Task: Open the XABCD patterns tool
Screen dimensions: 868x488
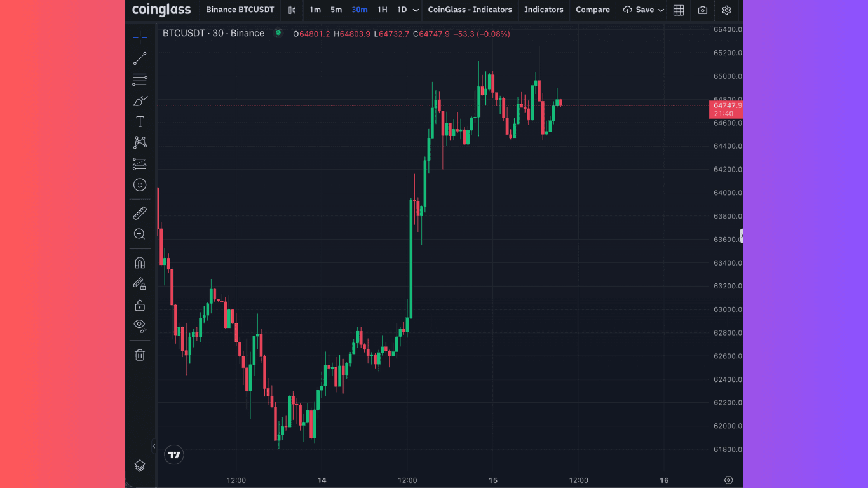Action: coord(140,142)
